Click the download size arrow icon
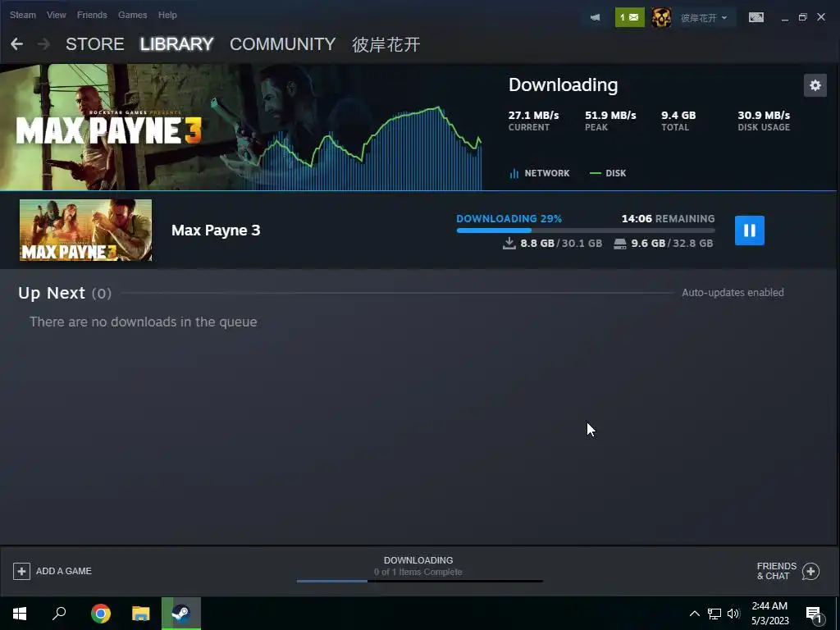 pyautogui.click(x=509, y=243)
